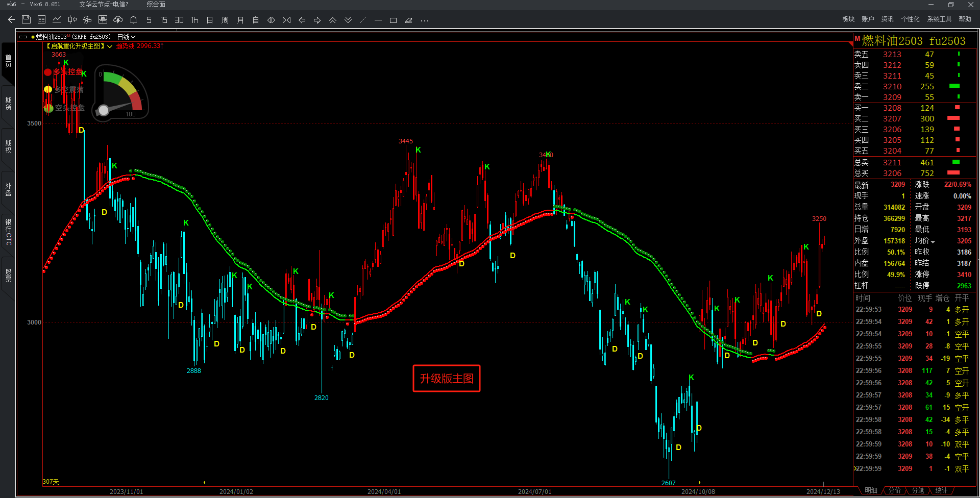Select the 15-minute period button
The image size is (980, 498).
(164, 20)
